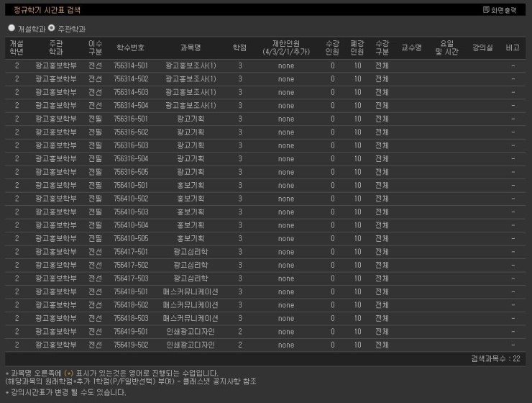Screen dimensions: 532x403
Task: Click course number 756410-504
Action: pos(131,225)
